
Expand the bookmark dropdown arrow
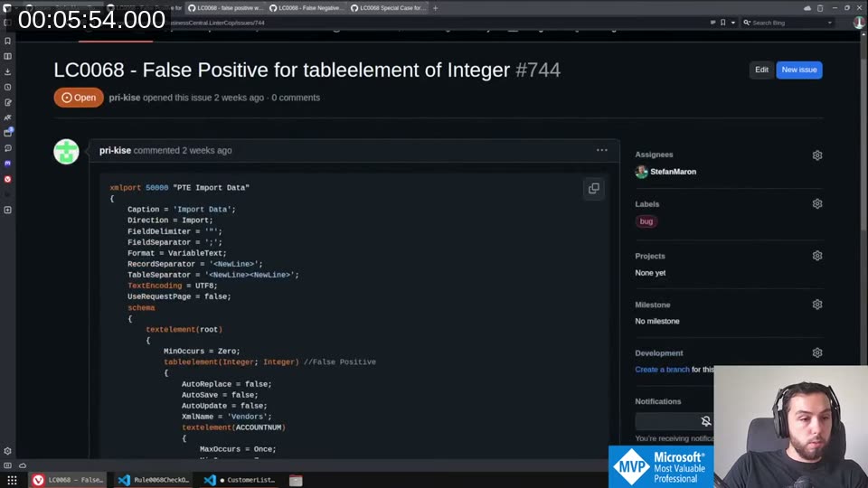(x=733, y=23)
